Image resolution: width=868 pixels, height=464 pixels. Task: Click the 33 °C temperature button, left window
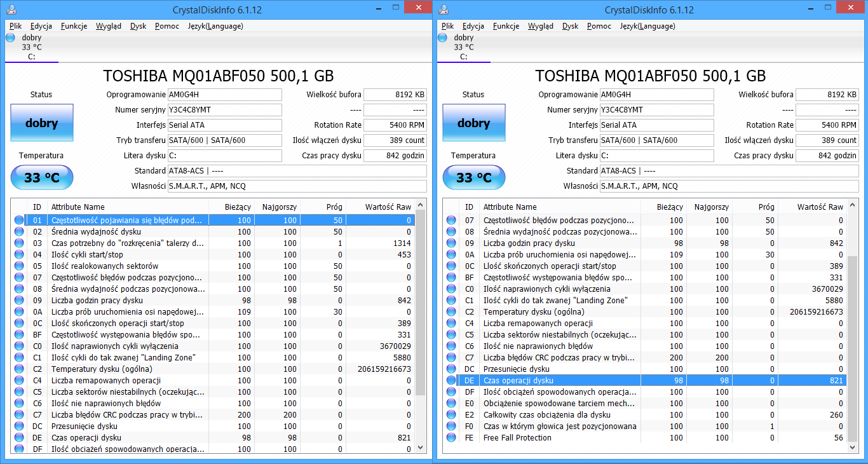tap(41, 178)
